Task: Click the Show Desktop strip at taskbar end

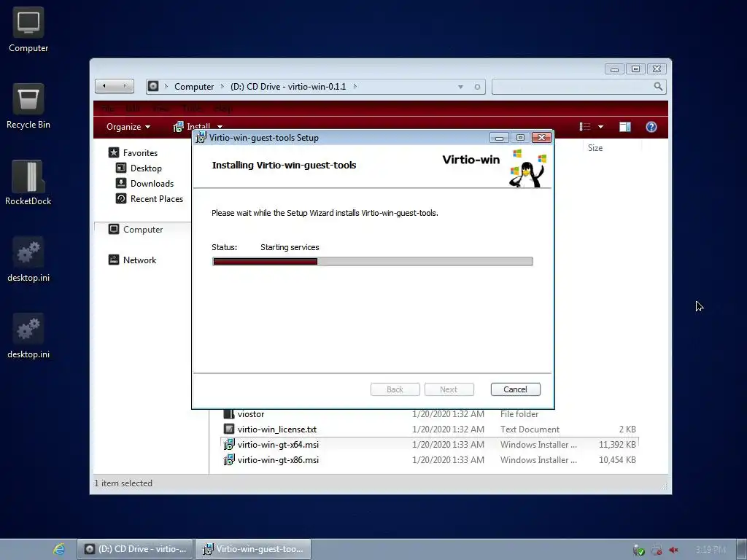Action: coord(742,549)
